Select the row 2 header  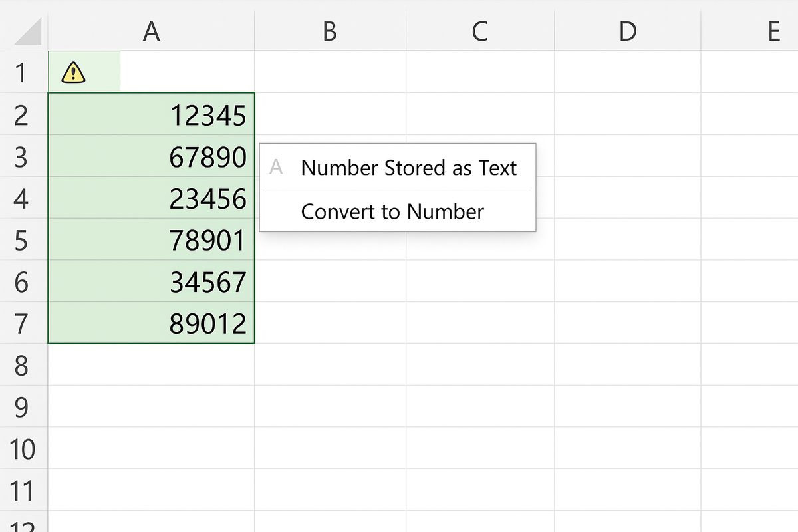[x=24, y=114]
